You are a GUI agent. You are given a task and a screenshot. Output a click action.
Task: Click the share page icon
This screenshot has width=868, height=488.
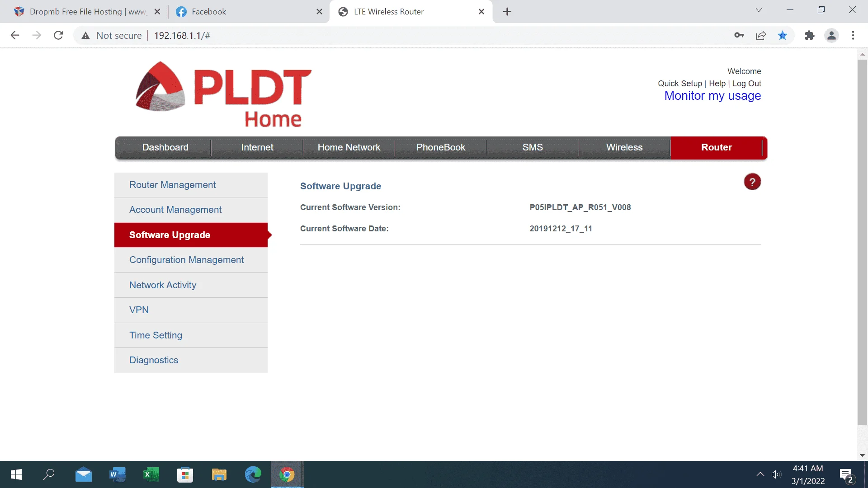[x=761, y=35]
